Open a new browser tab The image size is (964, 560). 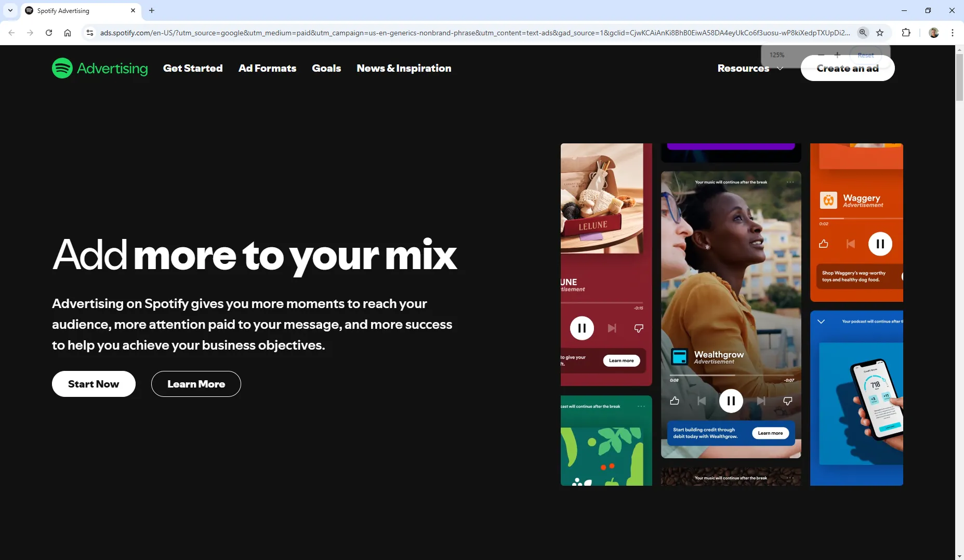152,10
